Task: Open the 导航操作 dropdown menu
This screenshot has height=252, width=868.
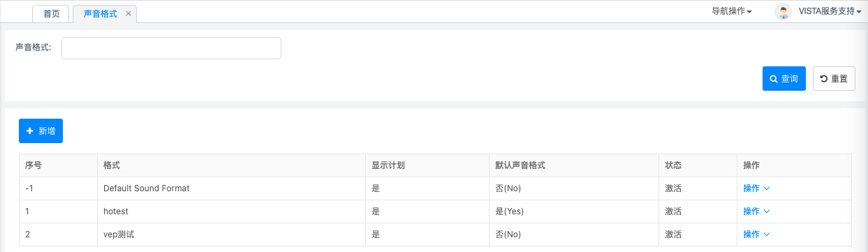Action: click(x=732, y=11)
